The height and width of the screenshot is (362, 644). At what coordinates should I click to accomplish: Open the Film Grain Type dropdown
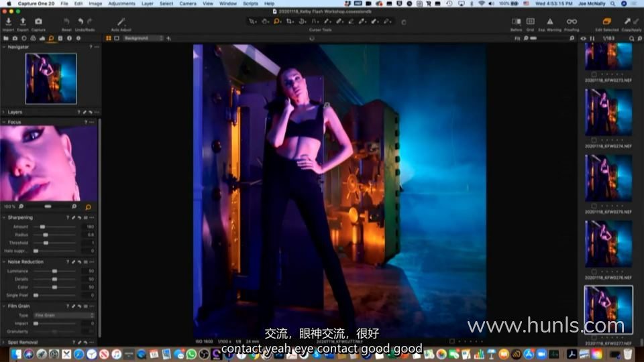click(x=64, y=315)
